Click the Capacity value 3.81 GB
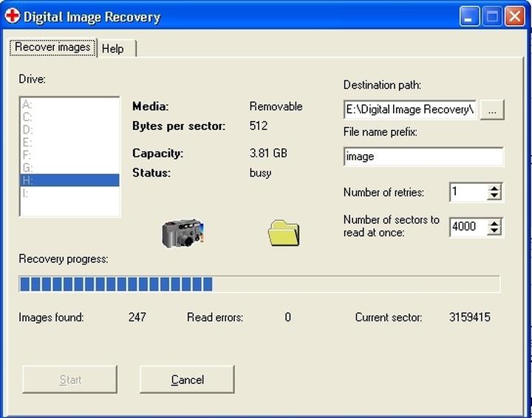The image size is (532, 418). pyautogui.click(x=268, y=153)
